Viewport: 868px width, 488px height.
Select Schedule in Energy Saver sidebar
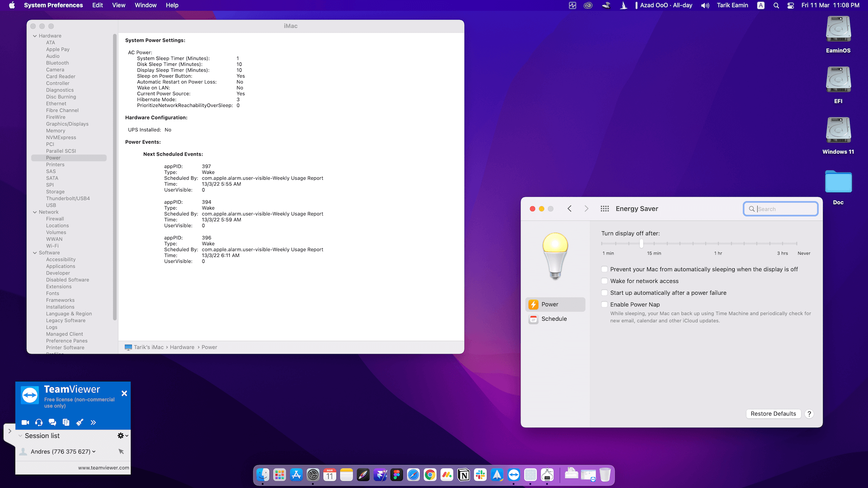click(555, 319)
